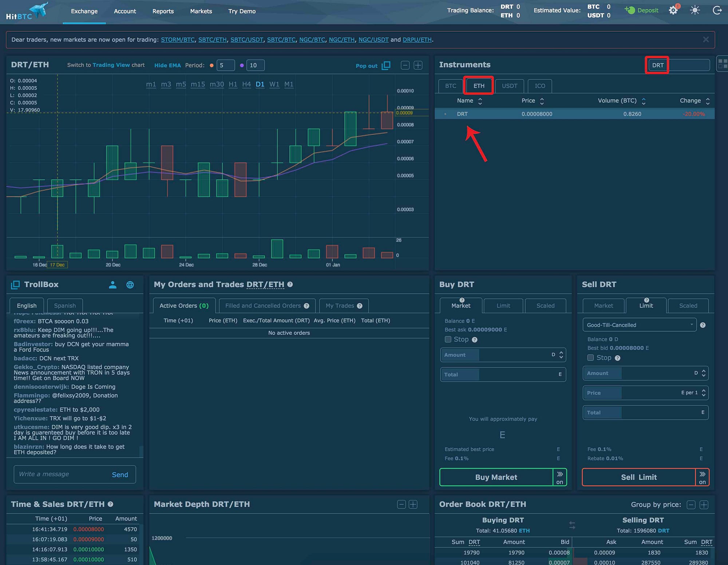Adjust Sell Amount stepper arrows
728x565 pixels.
(x=704, y=373)
